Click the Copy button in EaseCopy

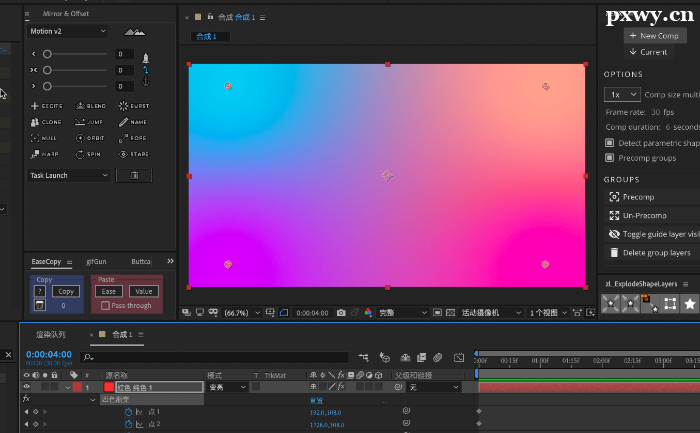coord(66,291)
